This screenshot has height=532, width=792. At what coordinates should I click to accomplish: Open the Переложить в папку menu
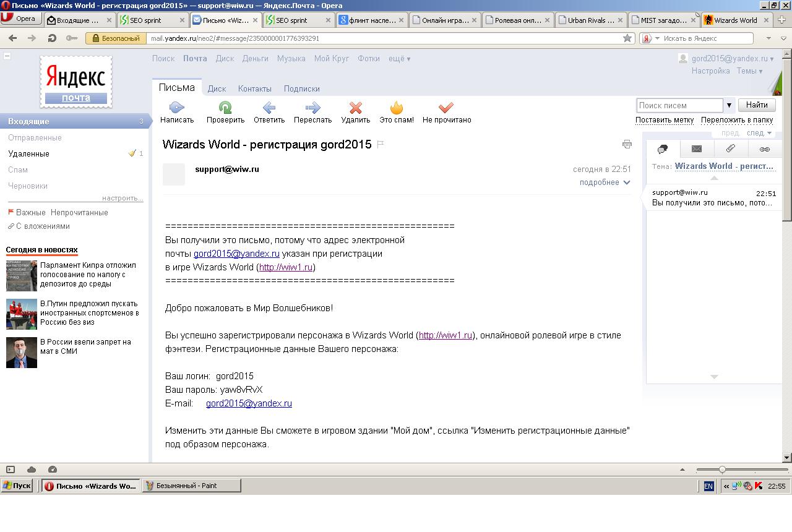click(x=737, y=120)
